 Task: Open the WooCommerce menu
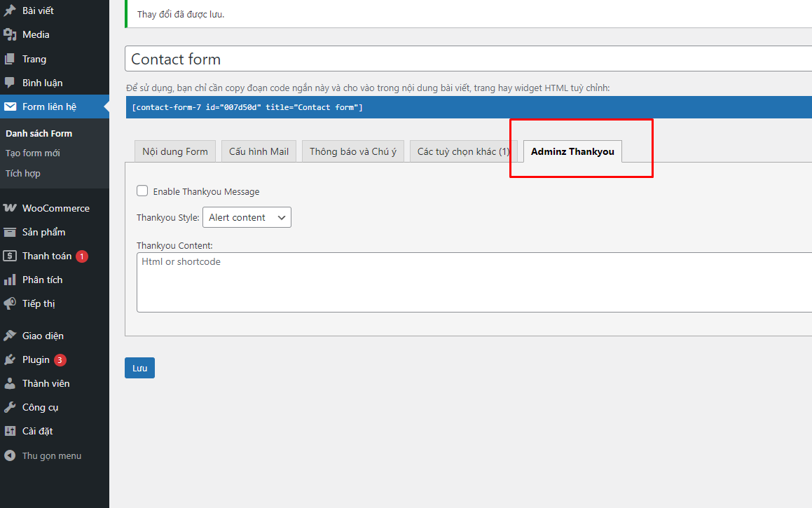click(x=55, y=208)
